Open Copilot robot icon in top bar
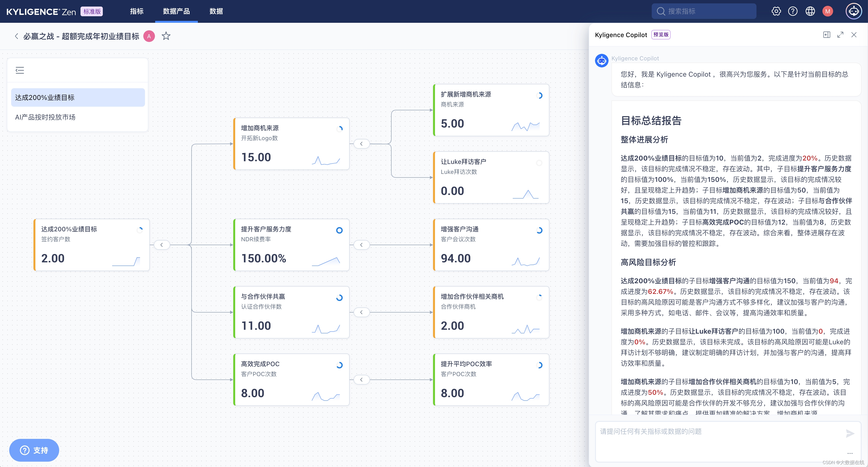 tap(853, 11)
